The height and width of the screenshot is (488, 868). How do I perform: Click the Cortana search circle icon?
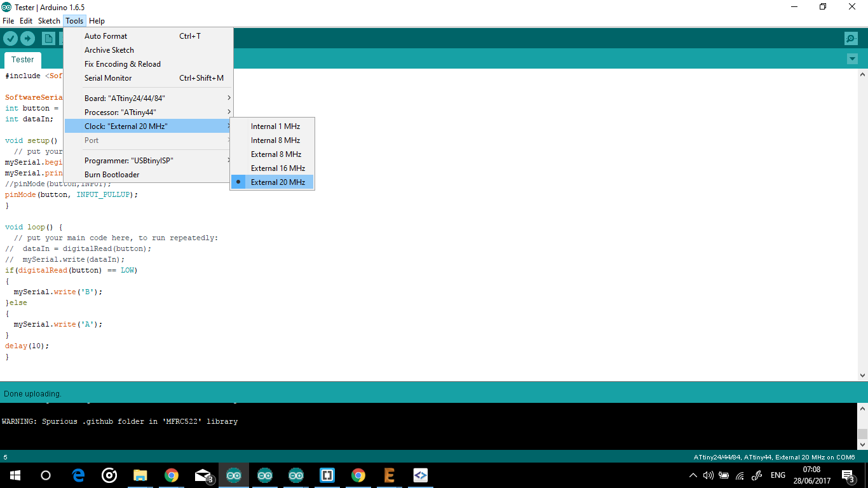click(x=45, y=475)
